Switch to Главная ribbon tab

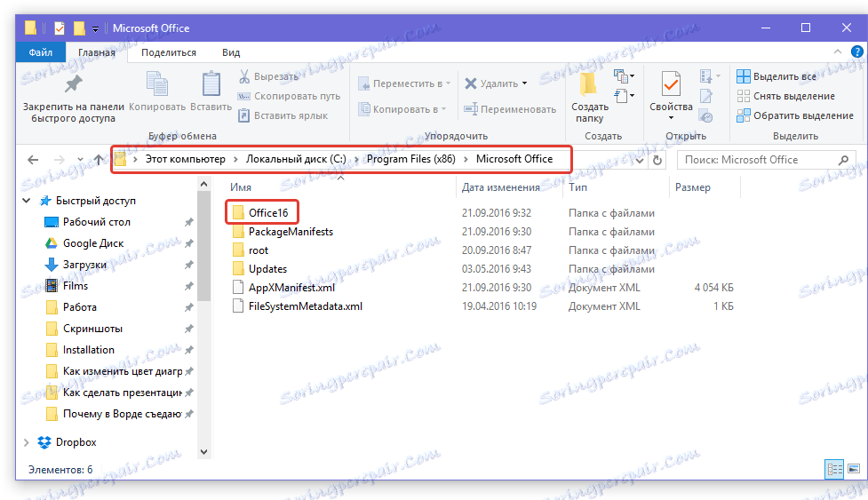[x=96, y=52]
